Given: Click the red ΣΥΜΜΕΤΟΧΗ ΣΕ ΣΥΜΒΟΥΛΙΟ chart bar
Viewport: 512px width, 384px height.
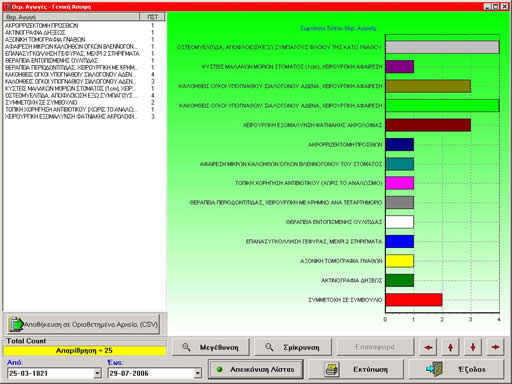Looking at the screenshot, I should 414,300.
